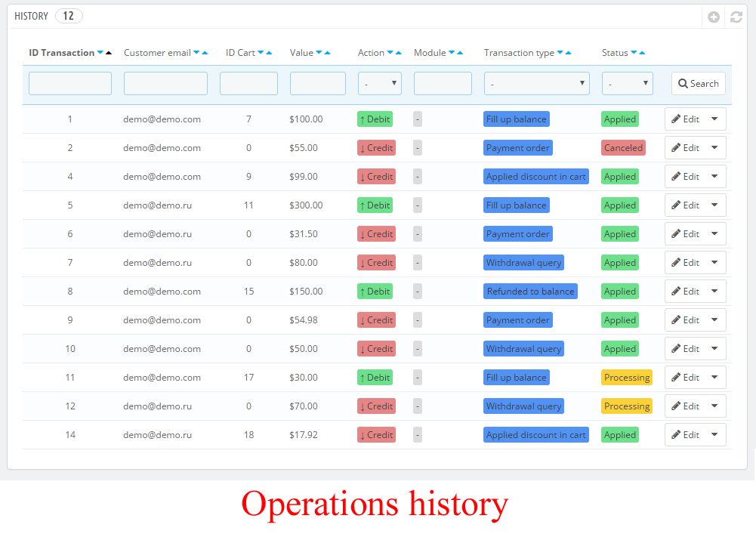Viewport: 756px width, 534px height.
Task: Click the refresh list icon
Action: 736,17
